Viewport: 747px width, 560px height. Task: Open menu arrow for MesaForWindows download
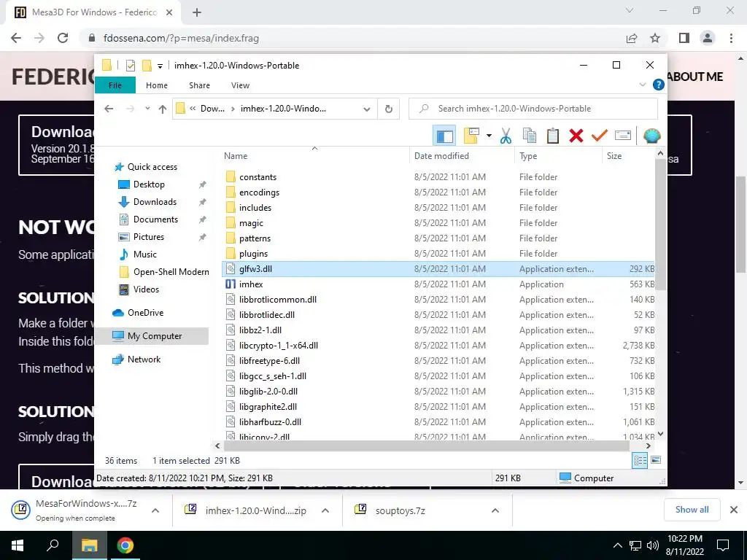pyautogui.click(x=155, y=510)
